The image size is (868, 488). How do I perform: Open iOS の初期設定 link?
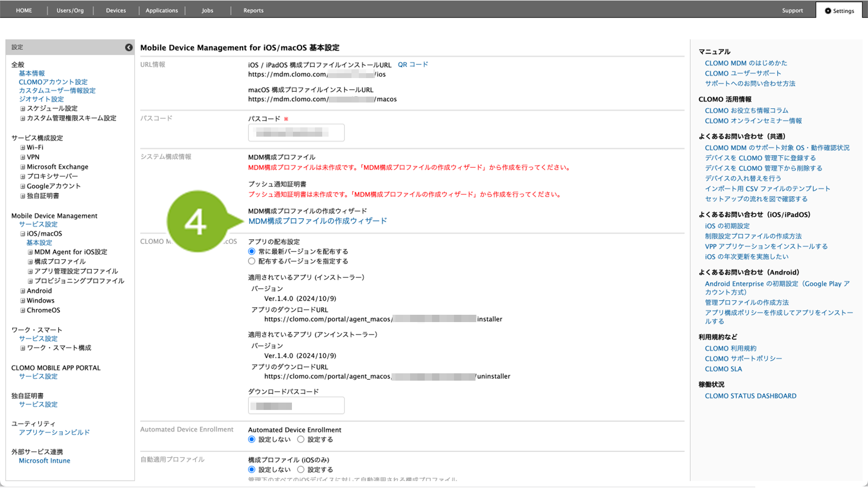pos(727,226)
